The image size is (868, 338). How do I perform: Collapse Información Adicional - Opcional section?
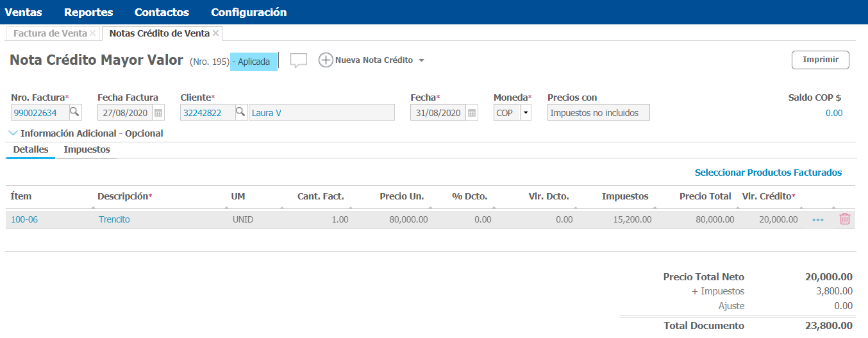[x=14, y=133]
